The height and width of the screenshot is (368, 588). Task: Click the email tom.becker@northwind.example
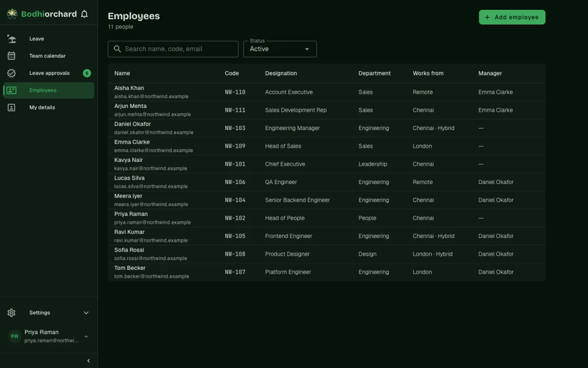(x=151, y=276)
